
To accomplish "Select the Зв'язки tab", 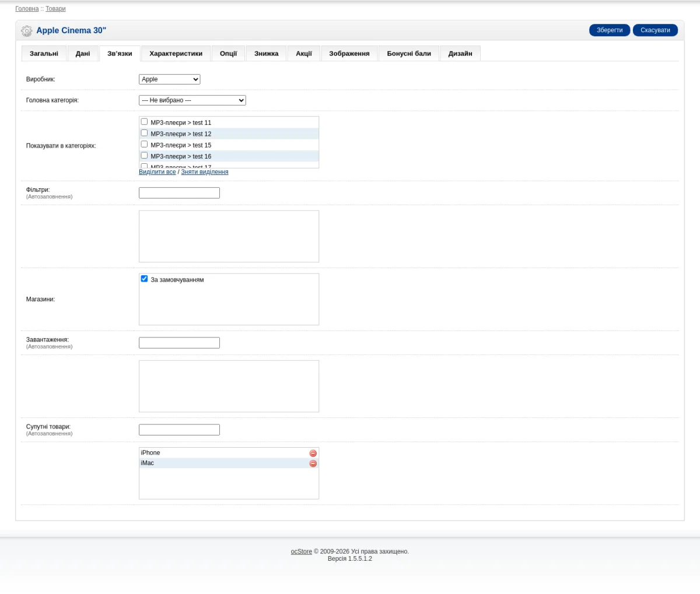I will coord(120,54).
